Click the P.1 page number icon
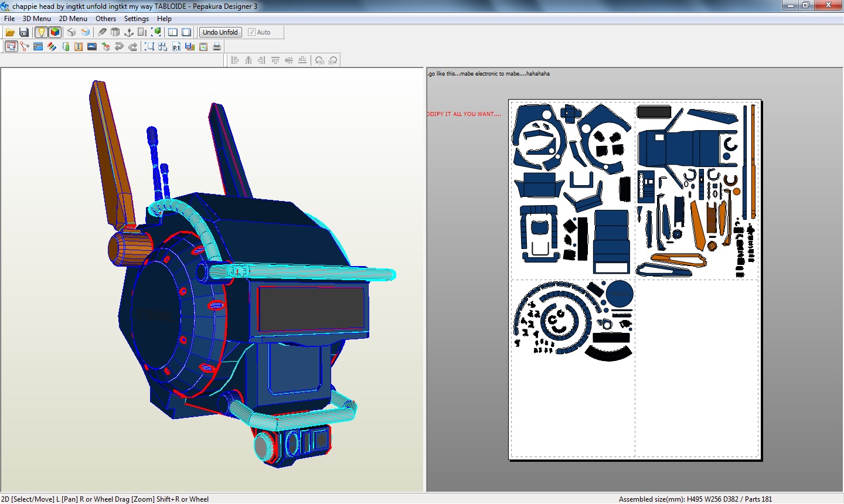This screenshot has height=504, width=844. tap(176, 46)
